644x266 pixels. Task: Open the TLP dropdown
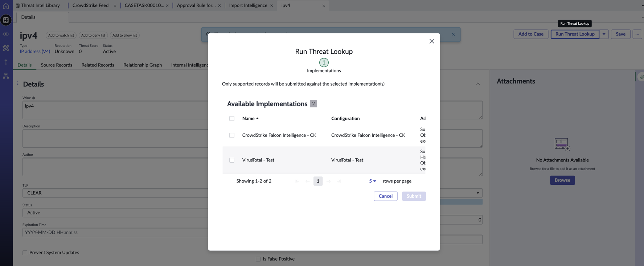(253, 193)
